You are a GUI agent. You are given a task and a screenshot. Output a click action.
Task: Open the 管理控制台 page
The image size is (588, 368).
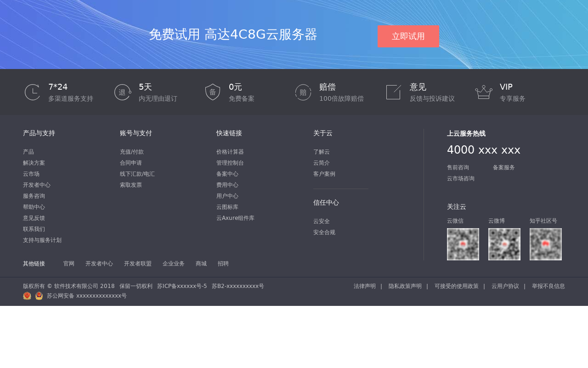[x=230, y=162]
